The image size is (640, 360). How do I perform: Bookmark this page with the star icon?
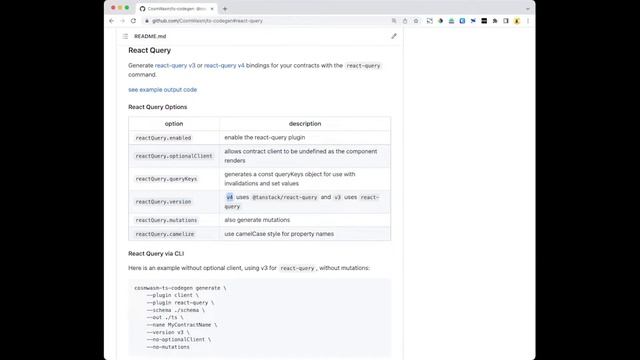click(416, 21)
